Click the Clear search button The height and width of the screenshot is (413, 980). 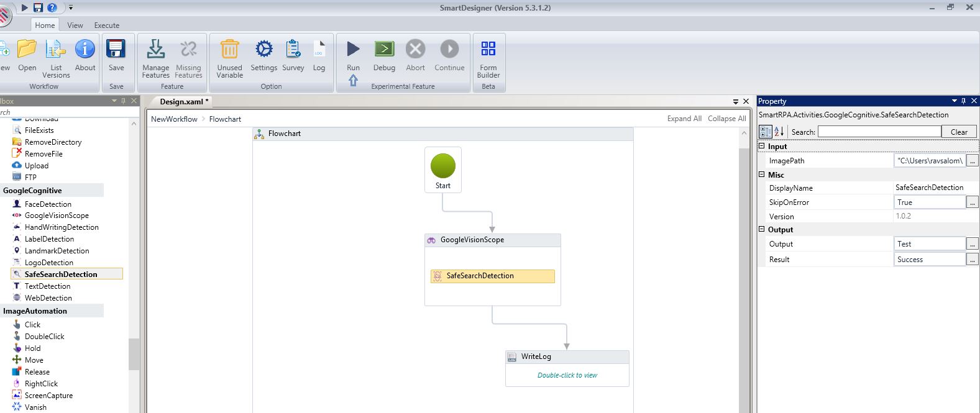(959, 132)
